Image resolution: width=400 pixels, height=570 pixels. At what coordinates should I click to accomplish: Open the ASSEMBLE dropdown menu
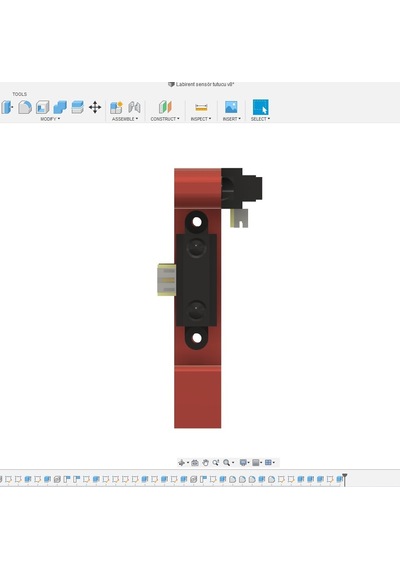point(125,119)
